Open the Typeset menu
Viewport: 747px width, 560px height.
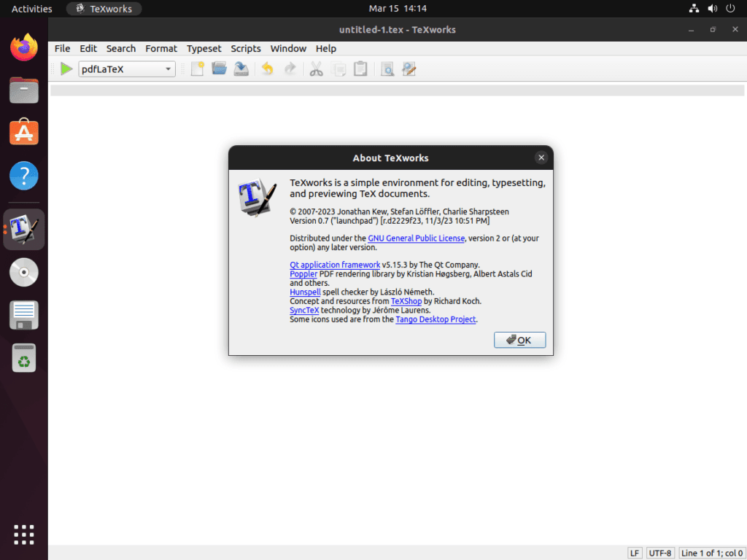(204, 48)
